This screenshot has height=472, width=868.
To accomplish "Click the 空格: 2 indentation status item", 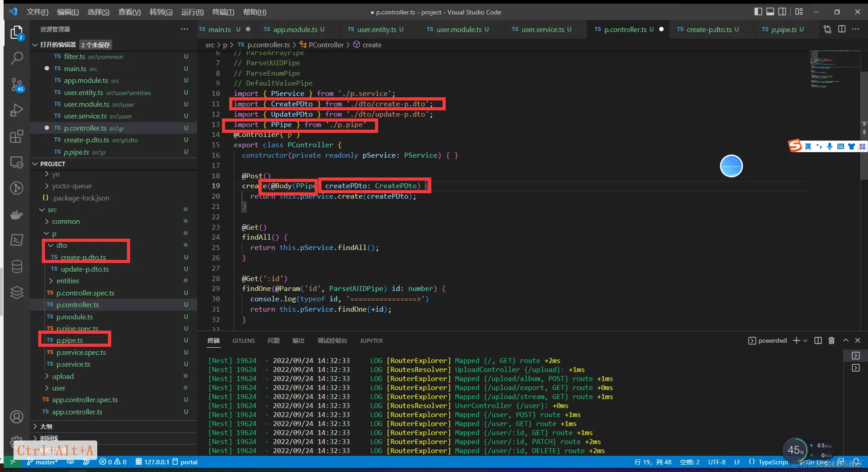I will coord(690,462).
